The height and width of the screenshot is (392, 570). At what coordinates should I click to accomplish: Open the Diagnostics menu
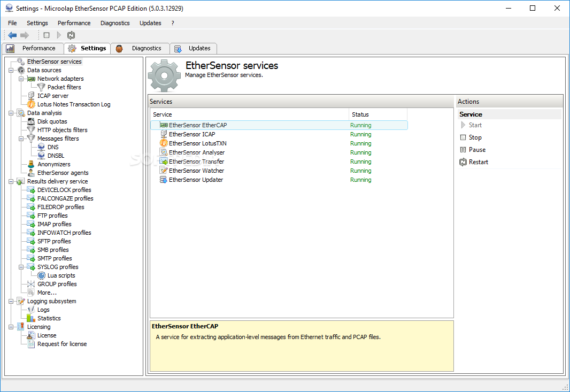click(115, 23)
